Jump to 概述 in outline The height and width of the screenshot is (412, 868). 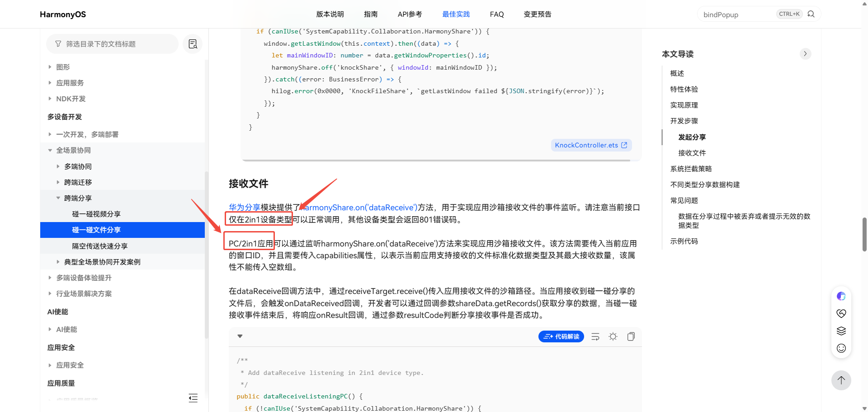677,73
